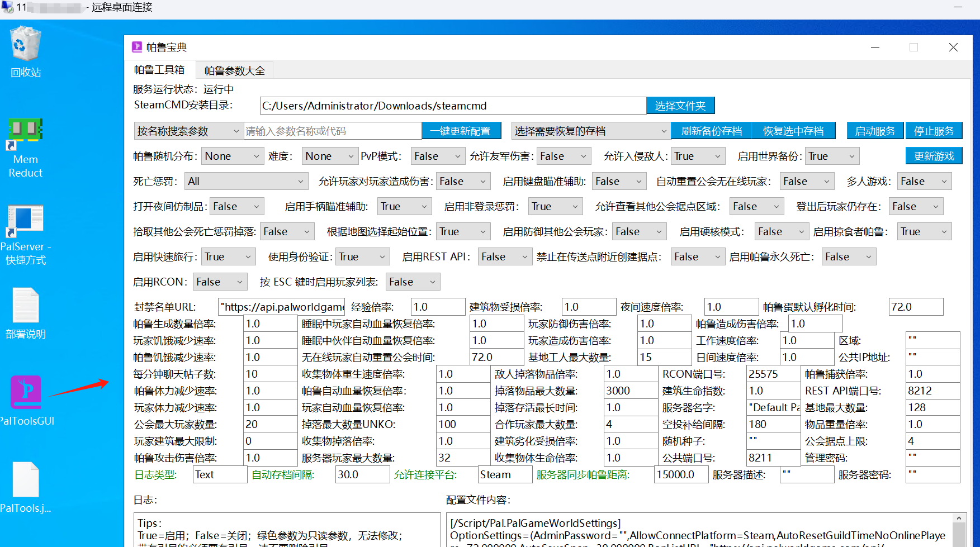Open the 多人游戏 dropdown
The width and height of the screenshot is (980, 547).
point(924,181)
